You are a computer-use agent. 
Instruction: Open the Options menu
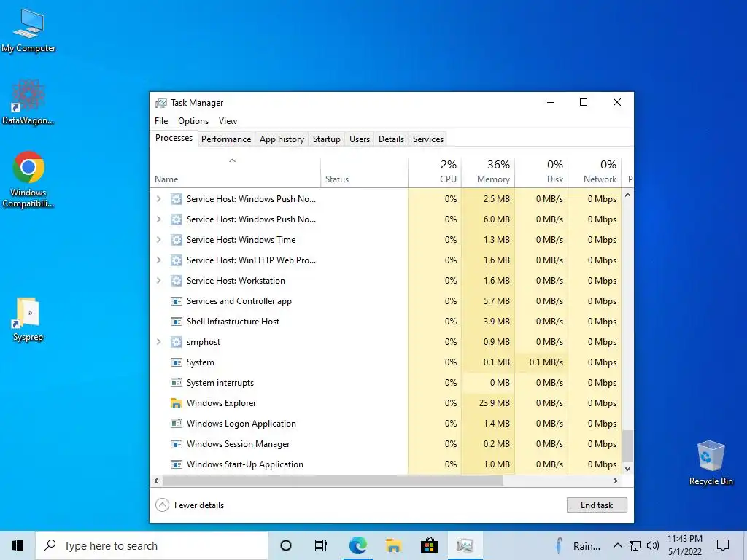(x=193, y=121)
